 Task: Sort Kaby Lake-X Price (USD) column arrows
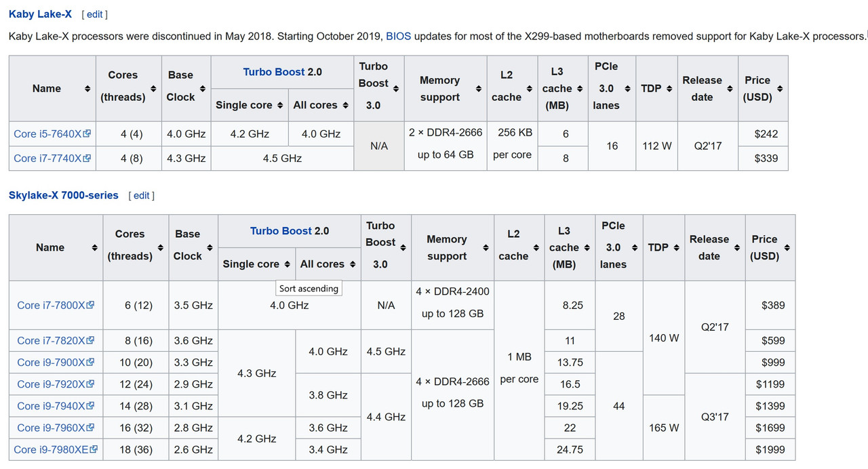(x=780, y=89)
